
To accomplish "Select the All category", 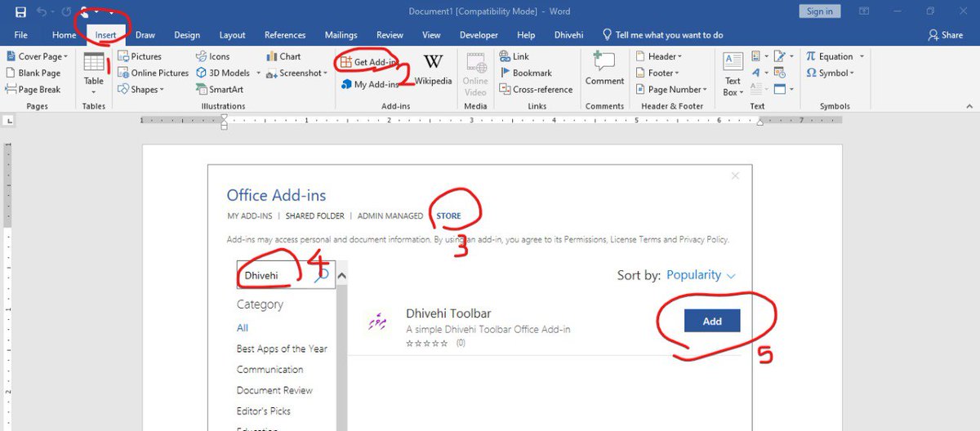I will (243, 327).
